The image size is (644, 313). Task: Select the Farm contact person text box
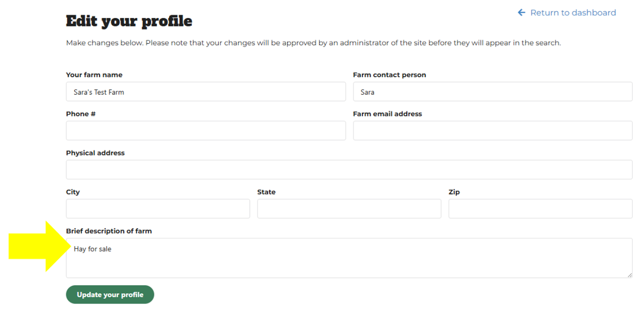pyautogui.click(x=493, y=92)
